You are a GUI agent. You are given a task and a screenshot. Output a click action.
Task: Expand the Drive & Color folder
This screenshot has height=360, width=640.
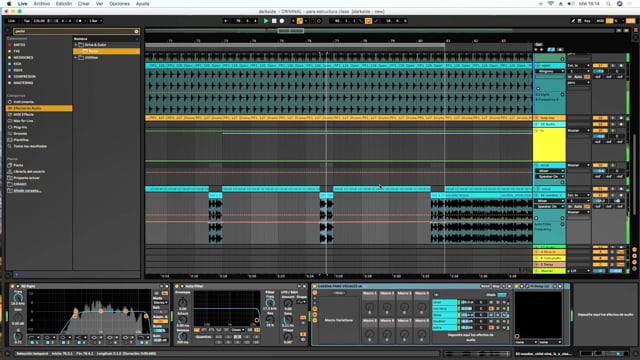click(x=76, y=45)
